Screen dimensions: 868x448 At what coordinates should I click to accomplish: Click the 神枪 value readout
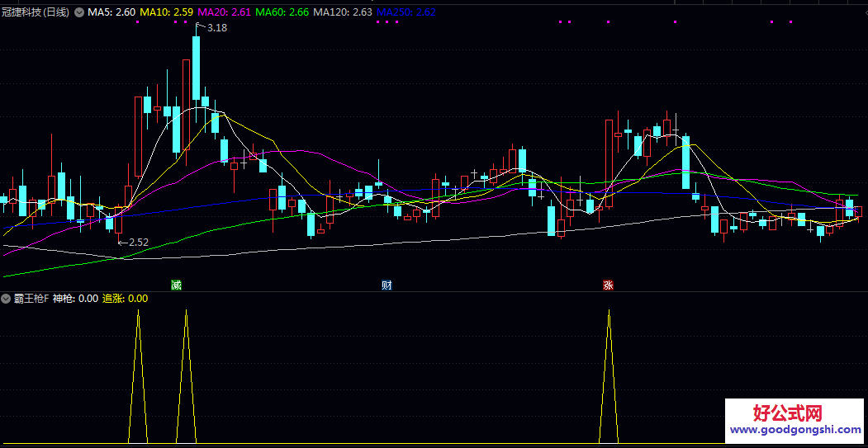tap(76, 299)
